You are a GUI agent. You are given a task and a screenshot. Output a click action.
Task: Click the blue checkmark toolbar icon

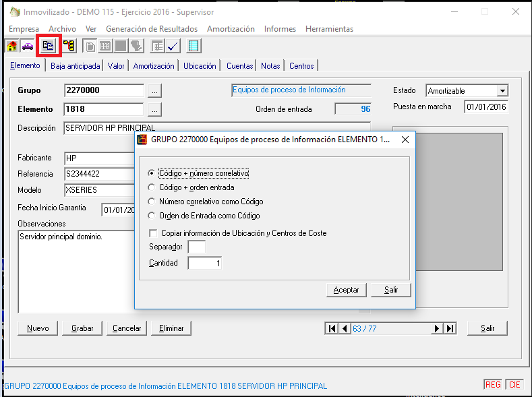click(x=173, y=46)
